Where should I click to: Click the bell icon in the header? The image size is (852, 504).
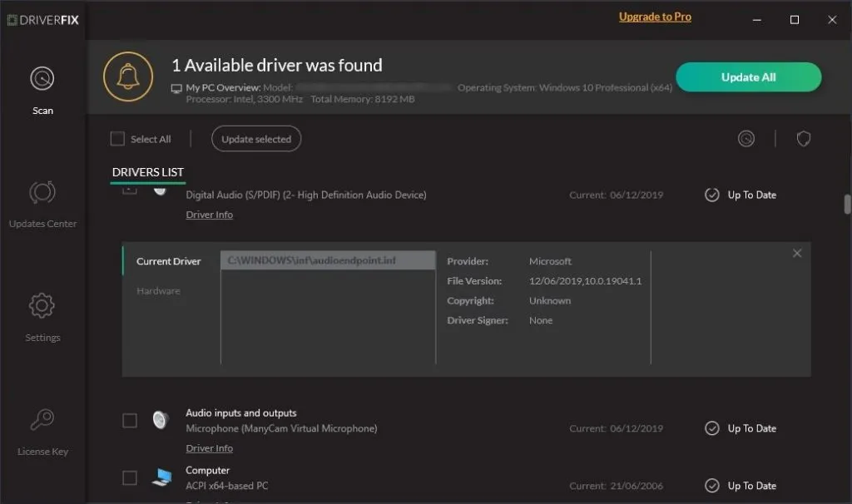point(127,77)
